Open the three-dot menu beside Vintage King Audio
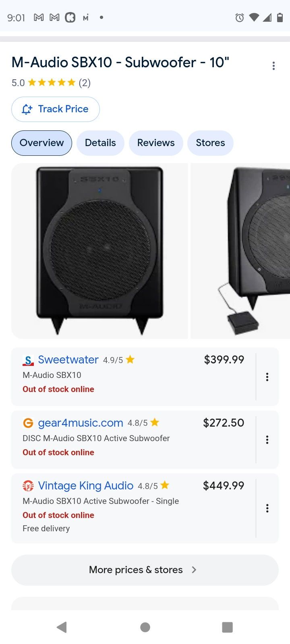The image size is (290, 644). pos(267,508)
